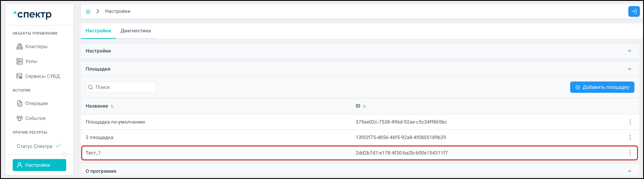Screen dimensions: 644x179
Task: Collapse the sidebar with round arrow
Action: pos(64,155)
